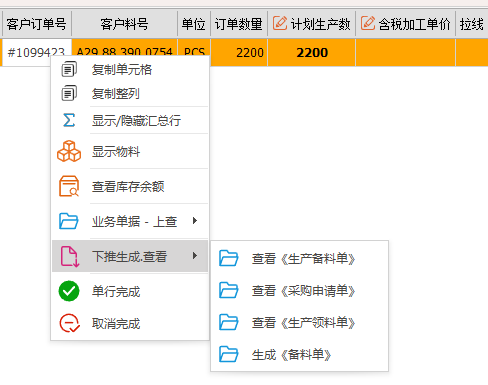Click the blue folder icon beside 业务单据 - 上查
488x385 pixels.
click(69, 221)
